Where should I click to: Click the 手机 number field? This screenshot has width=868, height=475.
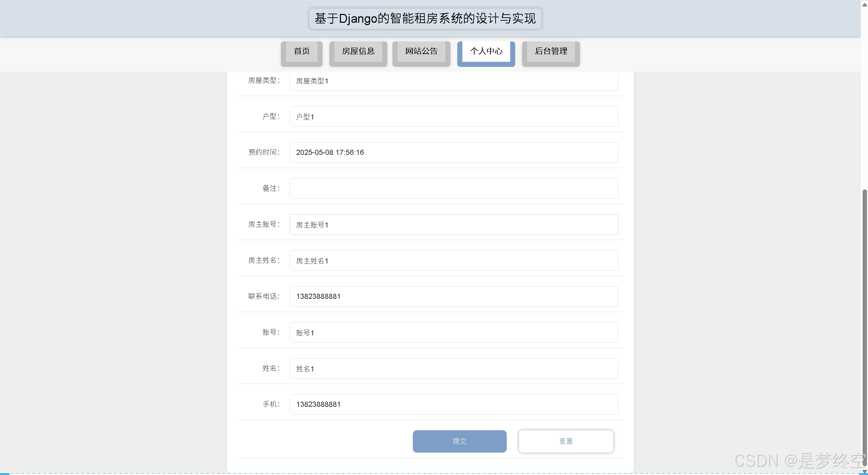click(x=454, y=404)
